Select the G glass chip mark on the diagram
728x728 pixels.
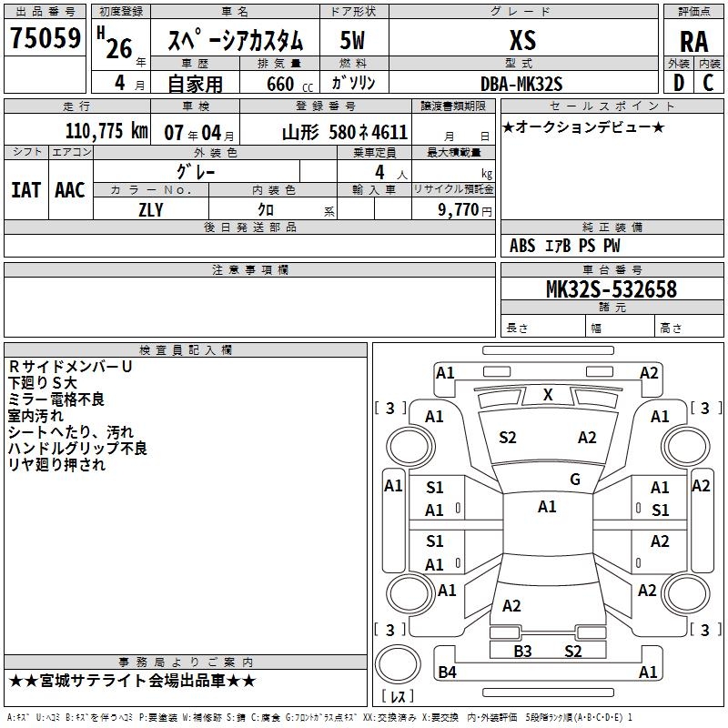coord(575,480)
